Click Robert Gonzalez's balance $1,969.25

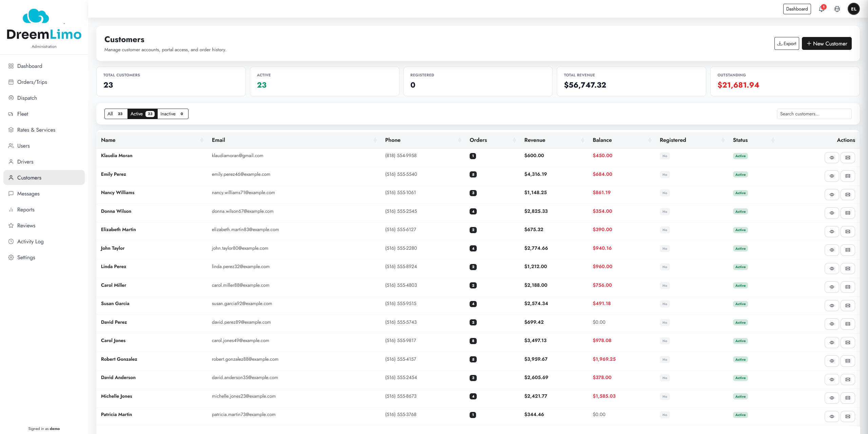click(604, 359)
